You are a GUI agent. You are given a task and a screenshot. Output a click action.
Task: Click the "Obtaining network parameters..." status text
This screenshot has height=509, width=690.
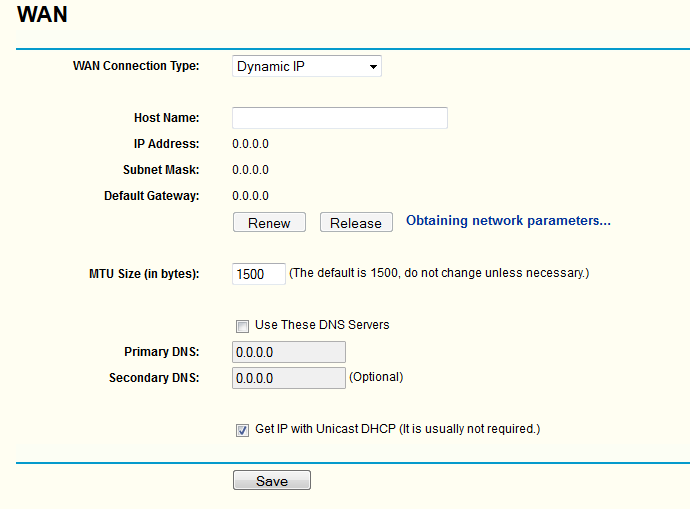508,221
